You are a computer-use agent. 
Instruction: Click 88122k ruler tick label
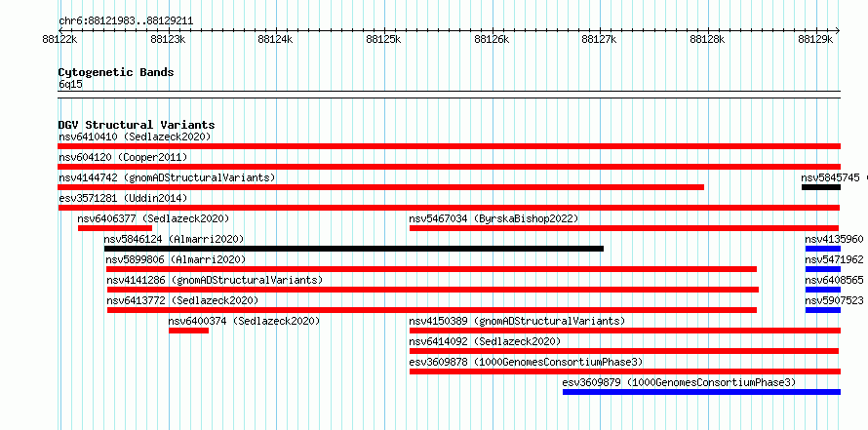tap(59, 39)
